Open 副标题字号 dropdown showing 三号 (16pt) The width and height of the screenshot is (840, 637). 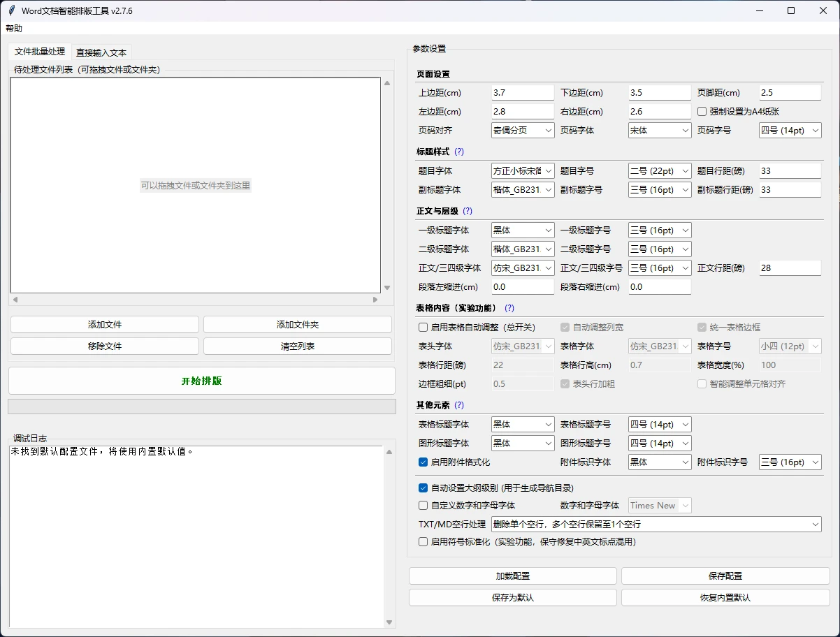660,189
